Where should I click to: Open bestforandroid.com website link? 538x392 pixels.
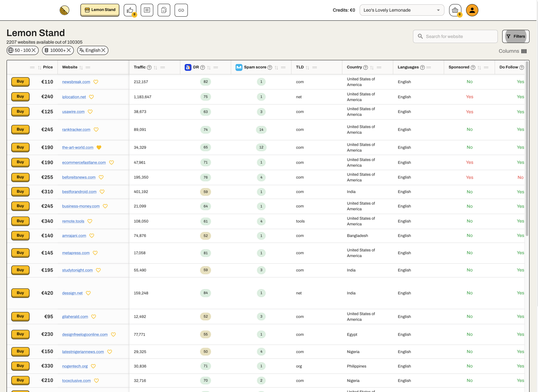pyautogui.click(x=79, y=192)
